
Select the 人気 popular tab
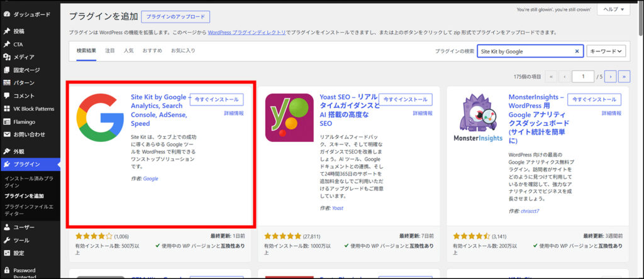(x=128, y=51)
